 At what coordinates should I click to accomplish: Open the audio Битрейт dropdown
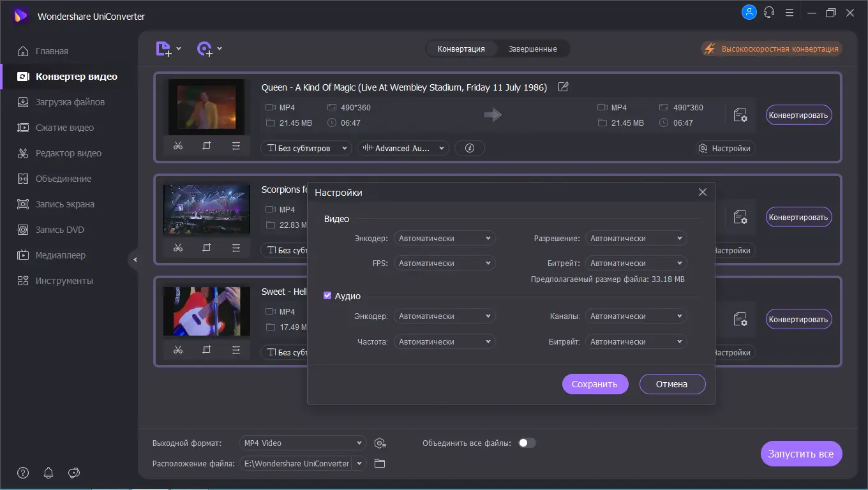(x=636, y=341)
